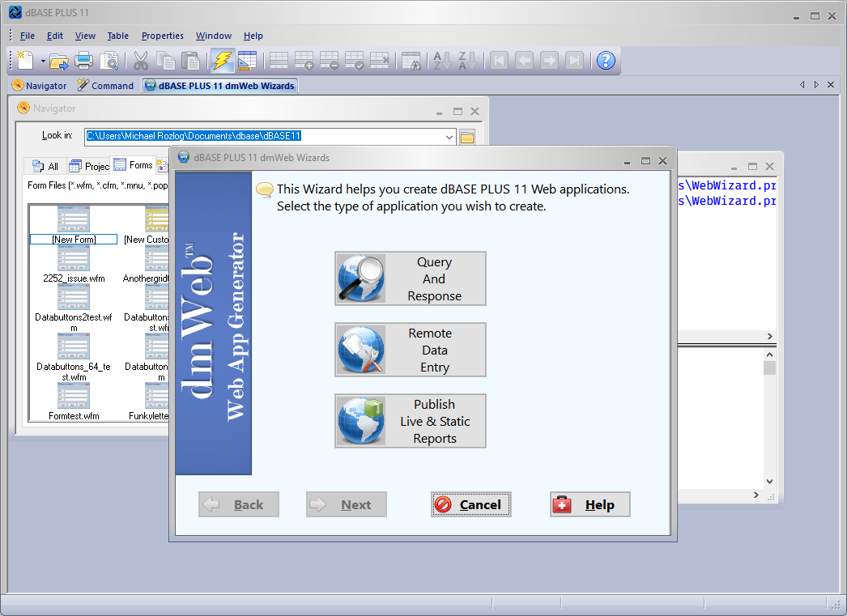This screenshot has width=847, height=616.
Task: Click the Copy toolbar icon
Action: click(x=166, y=61)
